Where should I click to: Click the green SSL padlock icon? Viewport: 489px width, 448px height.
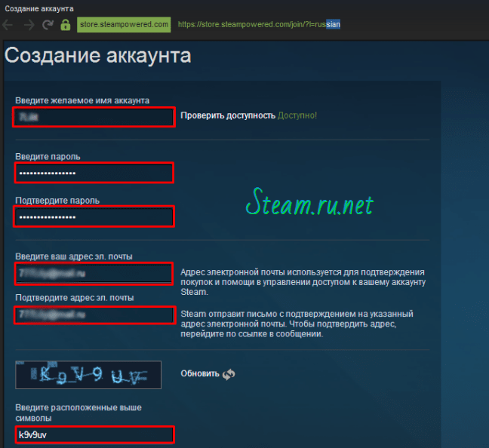click(65, 25)
